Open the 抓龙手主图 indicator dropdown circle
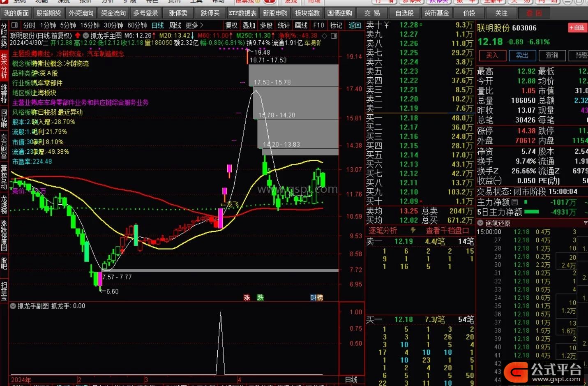 [86, 36]
